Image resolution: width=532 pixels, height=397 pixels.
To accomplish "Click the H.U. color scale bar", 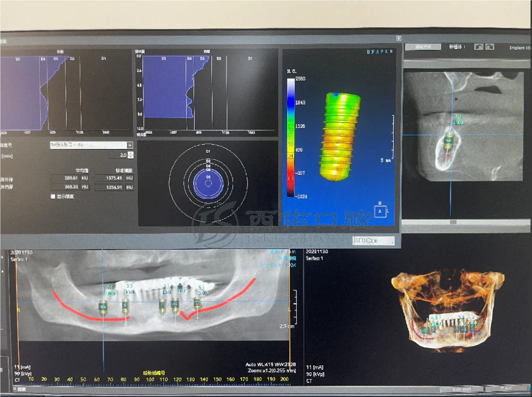I will coord(290,138).
